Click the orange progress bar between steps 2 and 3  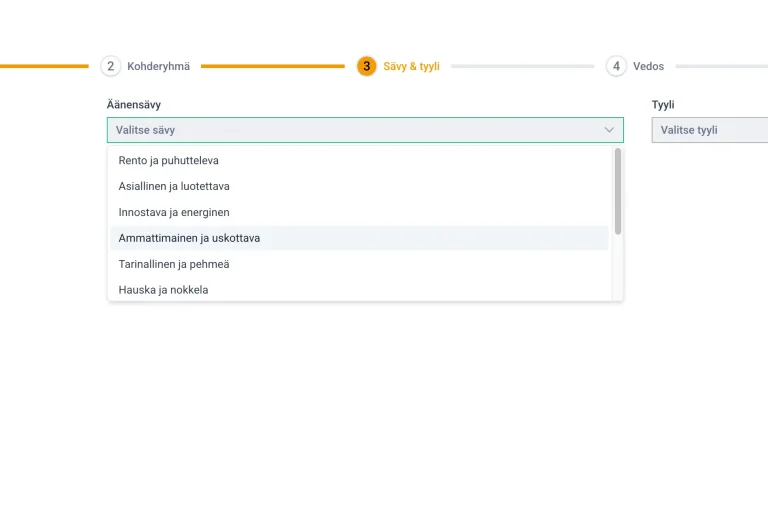click(272, 66)
